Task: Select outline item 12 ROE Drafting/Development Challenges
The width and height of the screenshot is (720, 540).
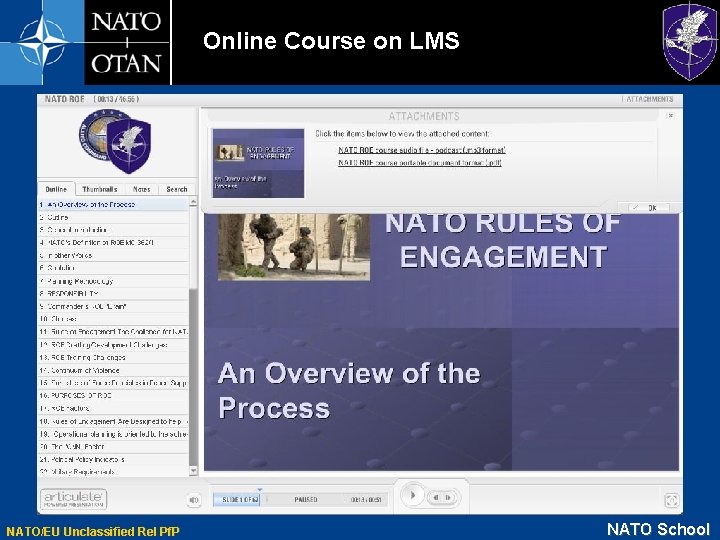Action: [x=113, y=344]
